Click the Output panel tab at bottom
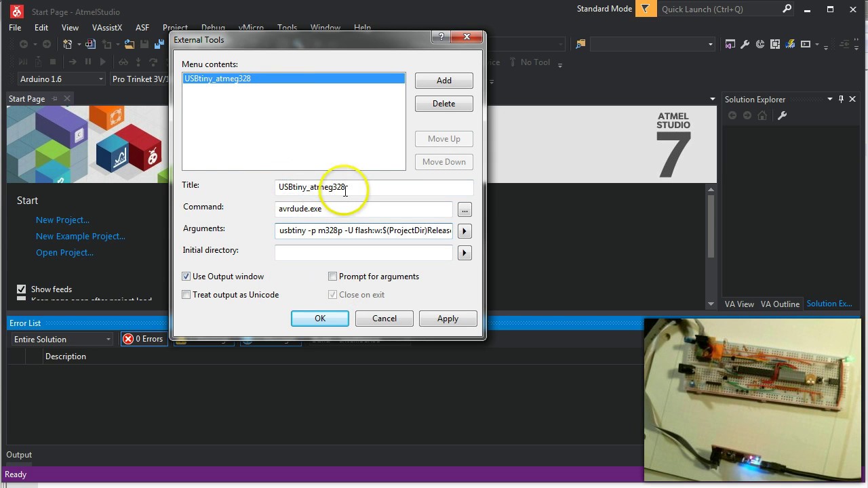The image size is (868, 488). pos(19,455)
